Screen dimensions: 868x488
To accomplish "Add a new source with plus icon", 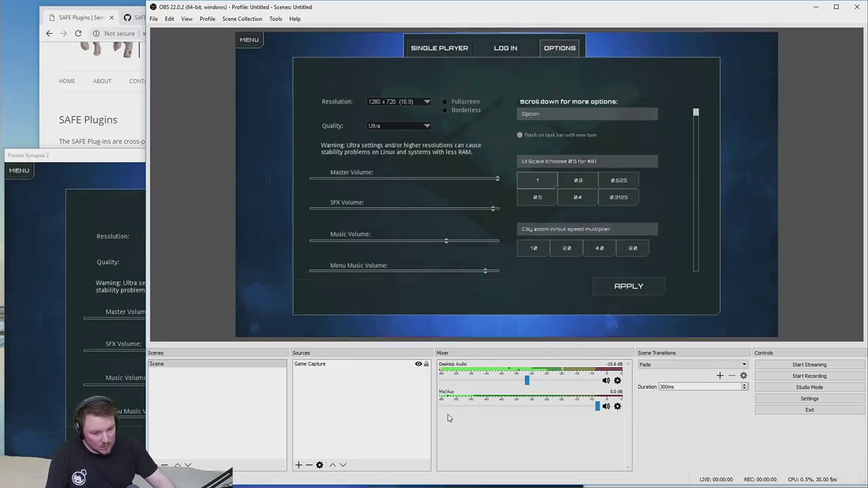I will pyautogui.click(x=298, y=465).
